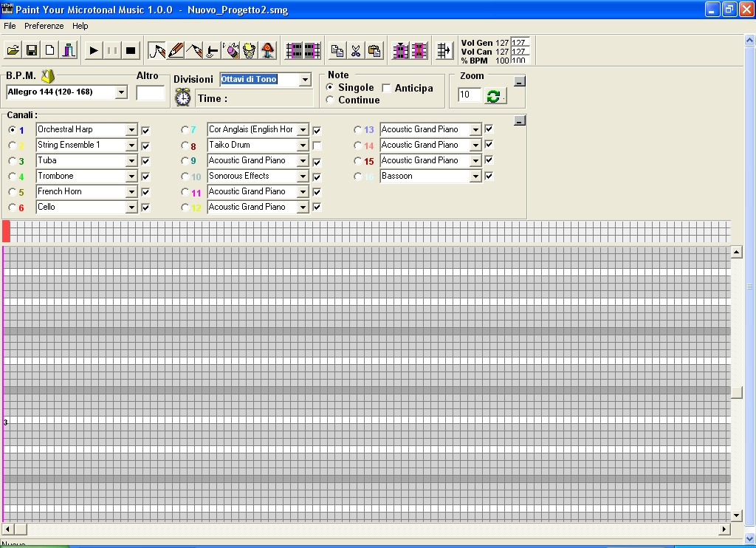Click the Vol Gen value input field
756x548 pixels.
520,42
